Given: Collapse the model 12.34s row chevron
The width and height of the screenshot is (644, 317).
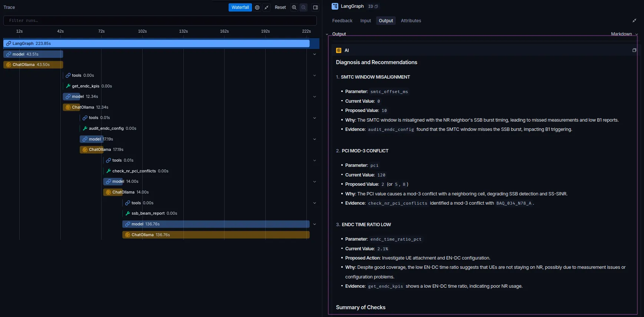Looking at the screenshot, I should (315, 96).
